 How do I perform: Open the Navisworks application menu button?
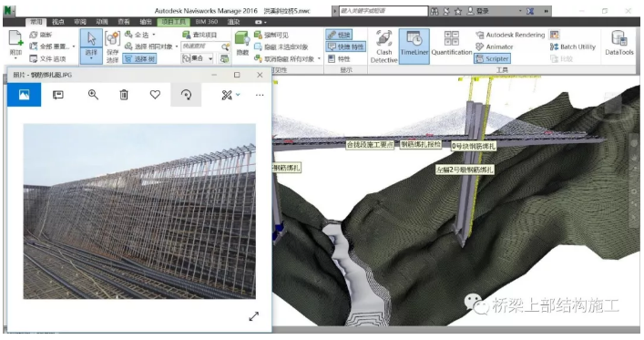[9, 11]
